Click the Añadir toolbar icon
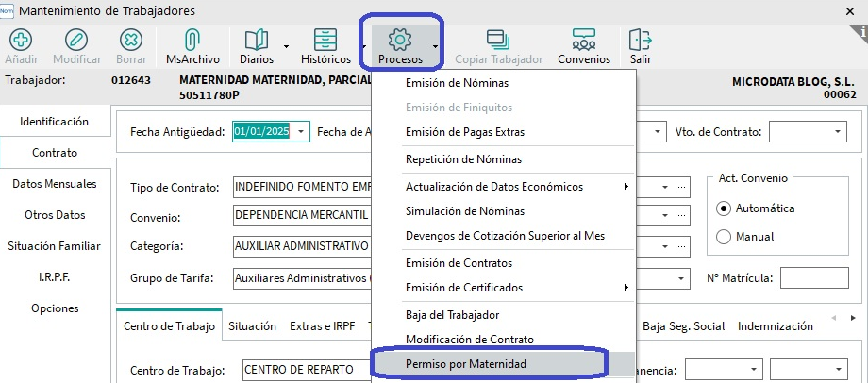868x383 pixels. pyautogui.click(x=21, y=40)
